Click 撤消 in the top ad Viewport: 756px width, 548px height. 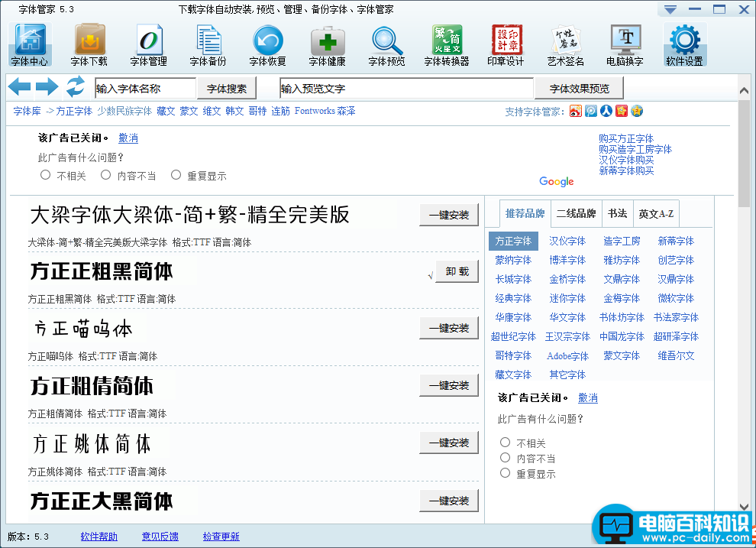(x=128, y=138)
